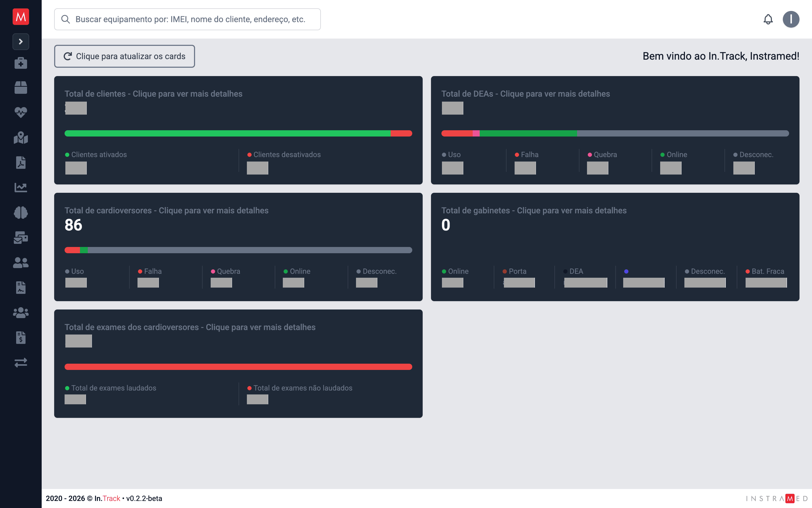
Task: Expand the sidebar with the chevron button
Action: (21, 42)
